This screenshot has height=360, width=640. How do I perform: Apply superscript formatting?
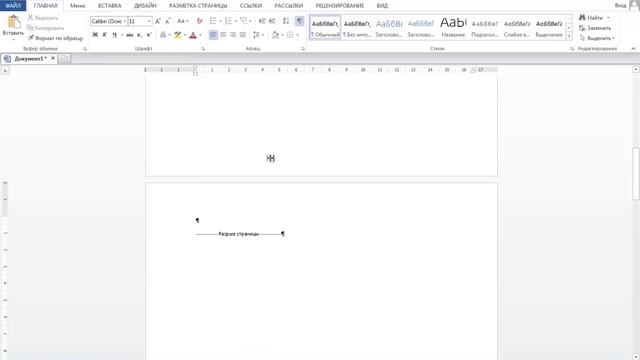tap(149, 35)
